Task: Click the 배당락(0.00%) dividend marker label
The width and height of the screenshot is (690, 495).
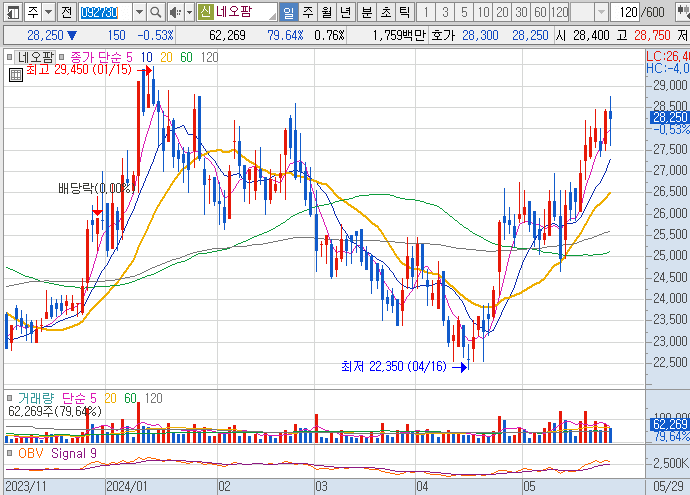Action: (96, 188)
